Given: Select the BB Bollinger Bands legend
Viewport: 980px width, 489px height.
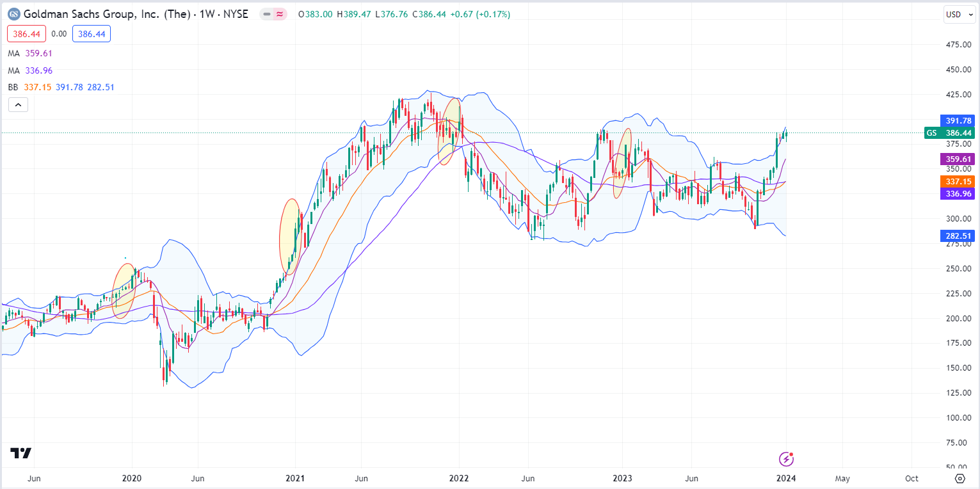Looking at the screenshot, I should 61,87.
